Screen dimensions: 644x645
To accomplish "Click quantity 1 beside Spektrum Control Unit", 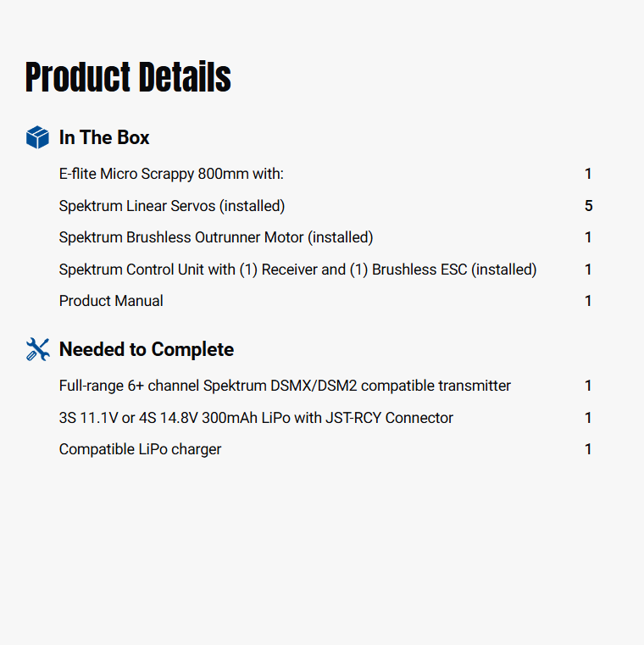I will pyautogui.click(x=588, y=270).
